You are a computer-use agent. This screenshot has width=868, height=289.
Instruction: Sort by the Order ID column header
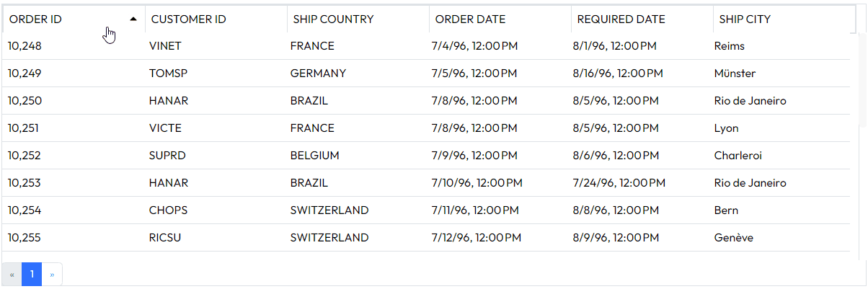click(35, 19)
